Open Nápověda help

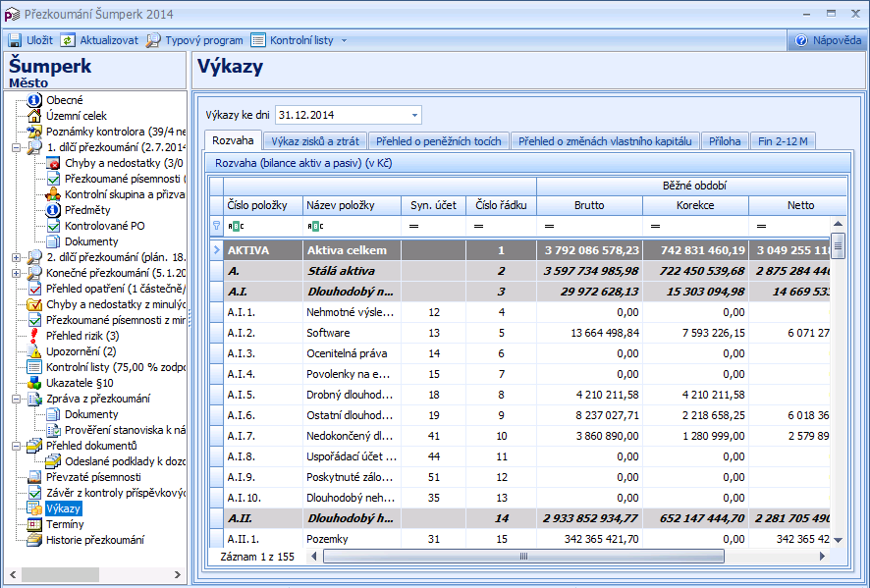click(828, 40)
